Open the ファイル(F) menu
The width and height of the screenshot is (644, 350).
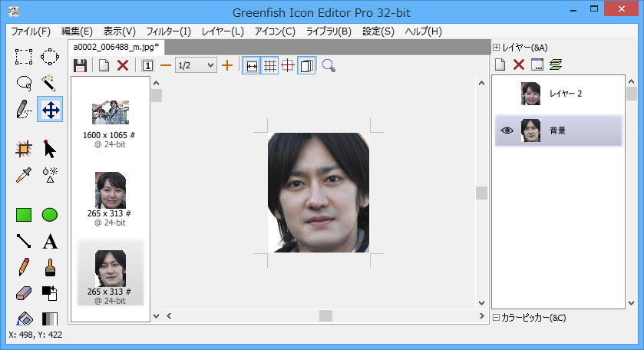coord(31,31)
